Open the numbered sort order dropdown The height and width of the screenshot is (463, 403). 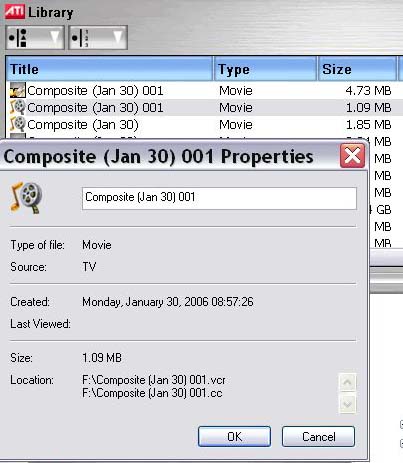(98, 38)
